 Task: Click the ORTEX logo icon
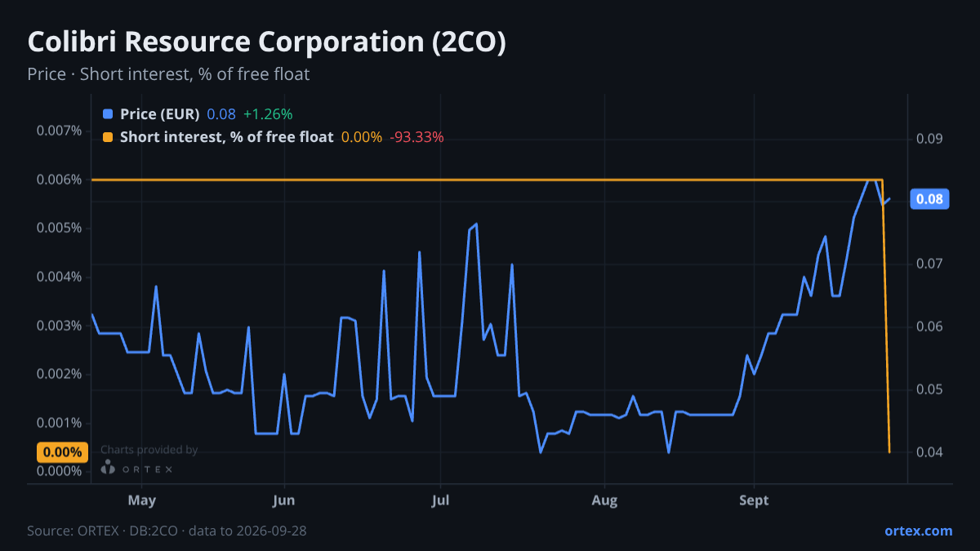point(108,469)
